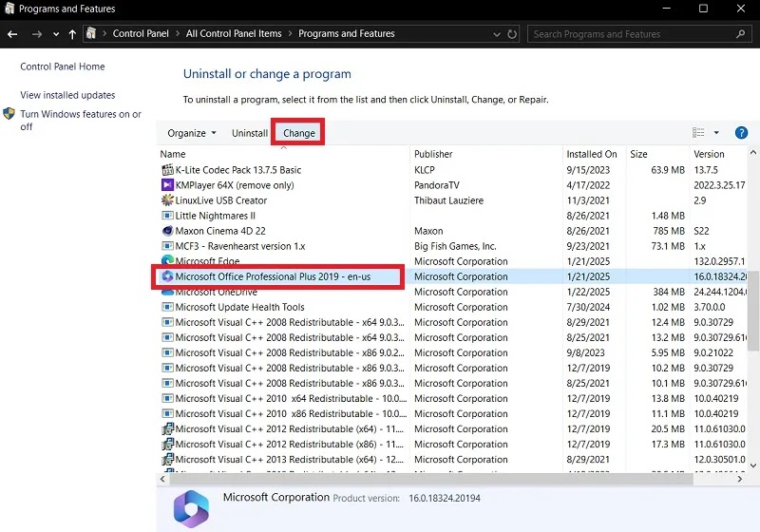Screen dimensions: 760x532
Task: Select the Microsoft Edge icon
Action: pyautogui.click(x=167, y=260)
